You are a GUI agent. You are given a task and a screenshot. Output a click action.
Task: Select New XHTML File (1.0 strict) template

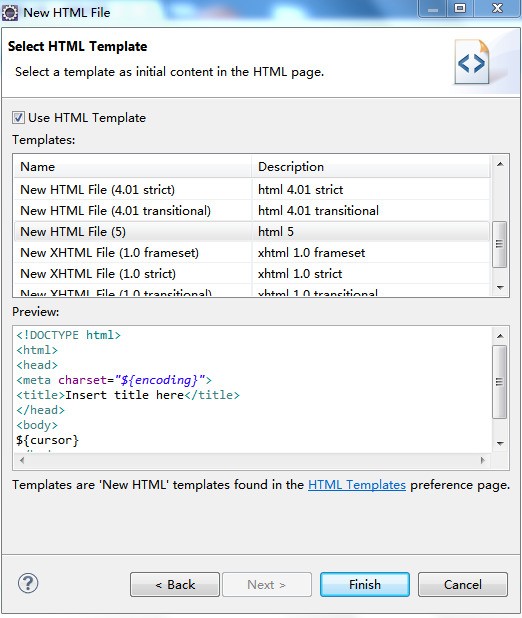click(x=252, y=273)
